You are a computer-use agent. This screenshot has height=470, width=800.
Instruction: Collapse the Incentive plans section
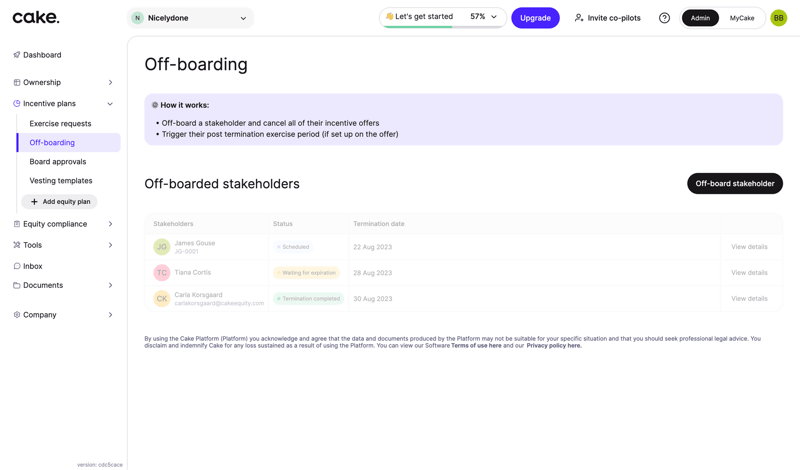click(110, 104)
